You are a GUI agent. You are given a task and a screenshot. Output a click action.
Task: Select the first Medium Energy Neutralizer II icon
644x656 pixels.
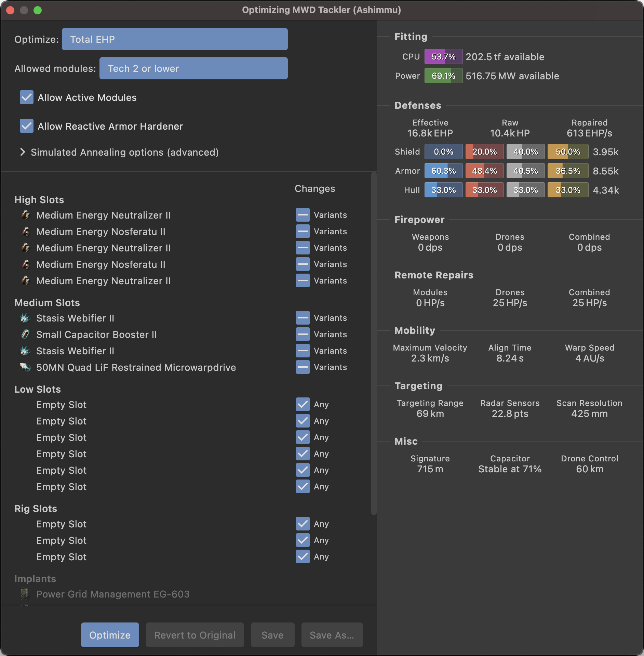pos(26,215)
